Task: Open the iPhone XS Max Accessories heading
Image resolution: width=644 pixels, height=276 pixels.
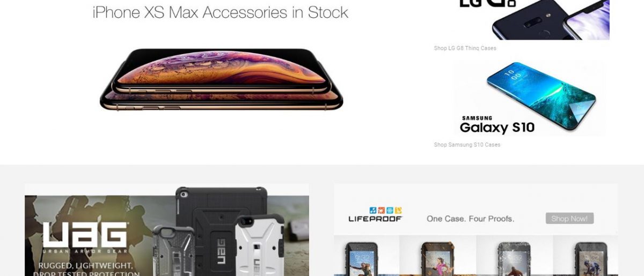Action: coord(221,12)
